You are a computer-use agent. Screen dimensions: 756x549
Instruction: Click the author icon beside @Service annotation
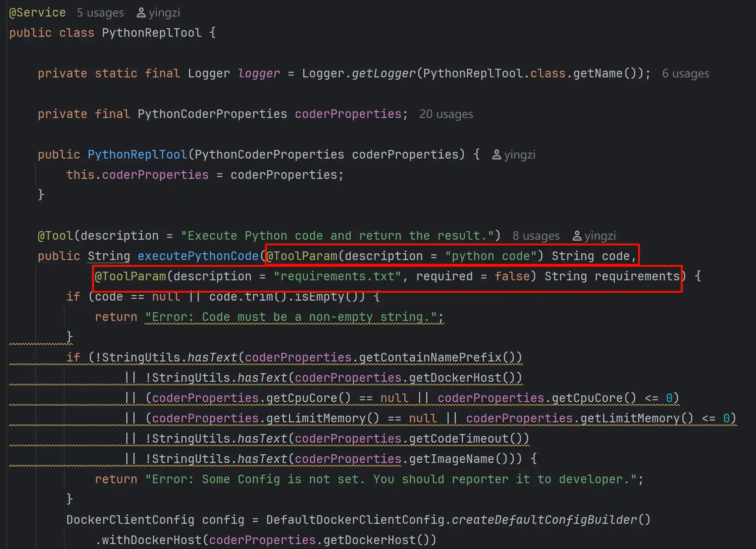(x=141, y=13)
